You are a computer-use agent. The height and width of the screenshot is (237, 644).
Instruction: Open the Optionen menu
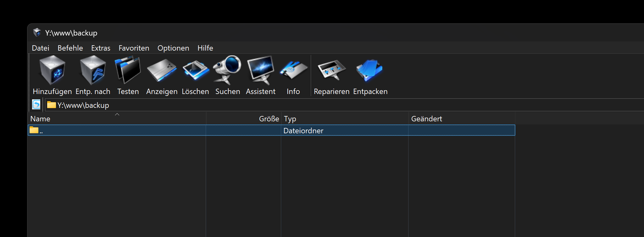point(173,48)
